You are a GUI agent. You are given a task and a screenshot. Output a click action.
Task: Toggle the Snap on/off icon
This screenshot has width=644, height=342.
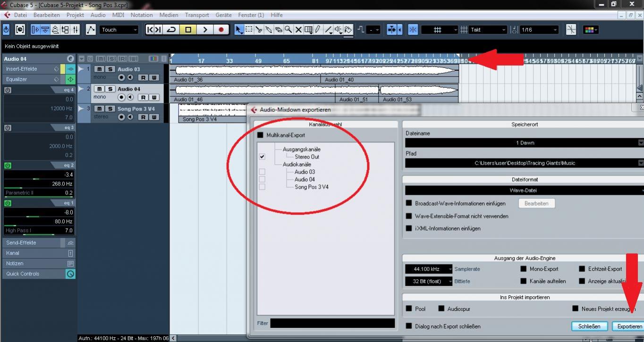click(x=413, y=30)
